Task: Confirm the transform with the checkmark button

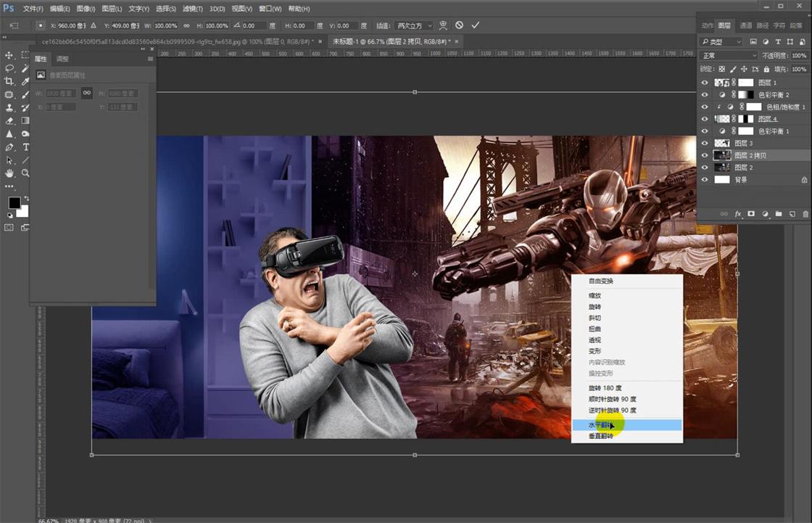Action: pyautogui.click(x=476, y=25)
